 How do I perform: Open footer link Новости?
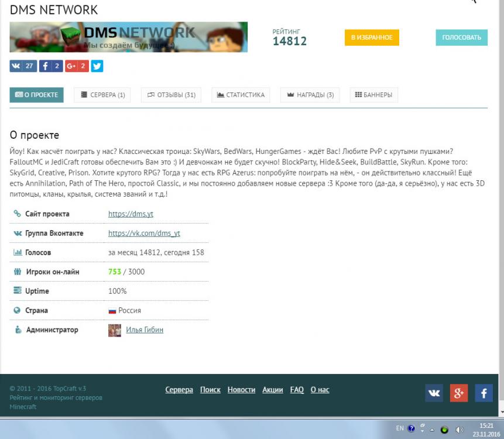241,389
